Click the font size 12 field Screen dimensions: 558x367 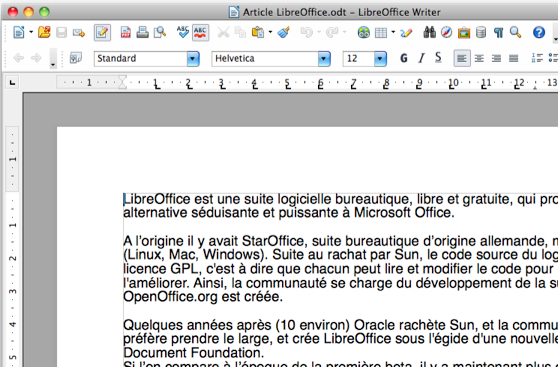359,58
